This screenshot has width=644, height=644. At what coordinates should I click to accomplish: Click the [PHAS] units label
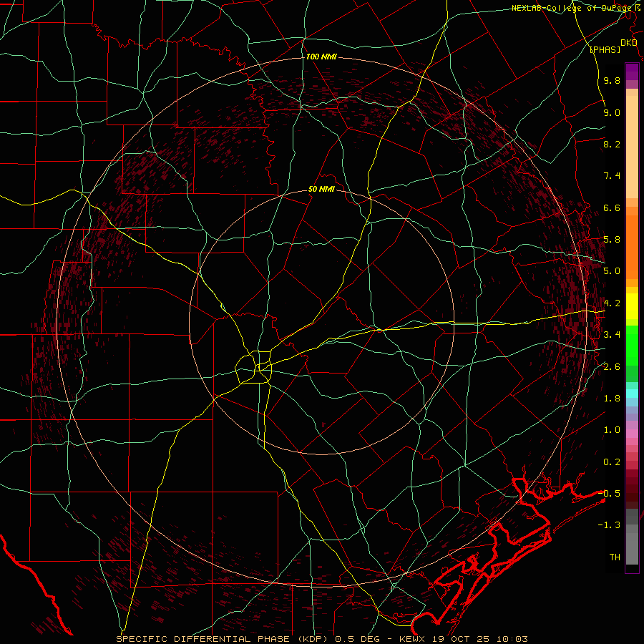tap(605, 49)
